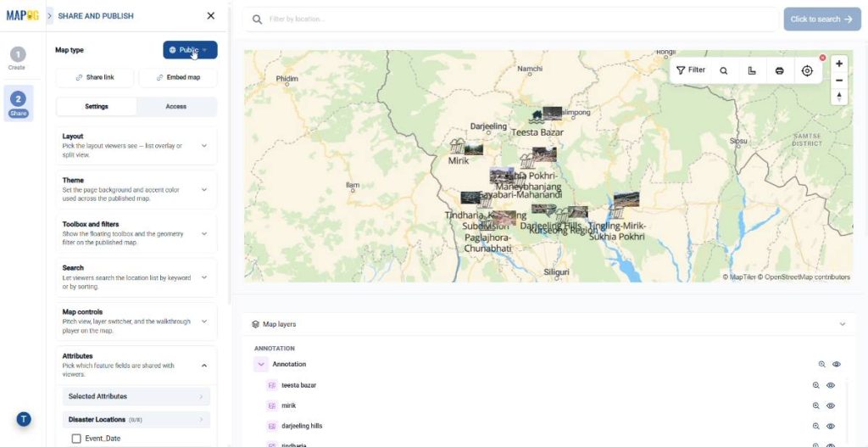Hide the teesta bazar layer

(x=831, y=386)
